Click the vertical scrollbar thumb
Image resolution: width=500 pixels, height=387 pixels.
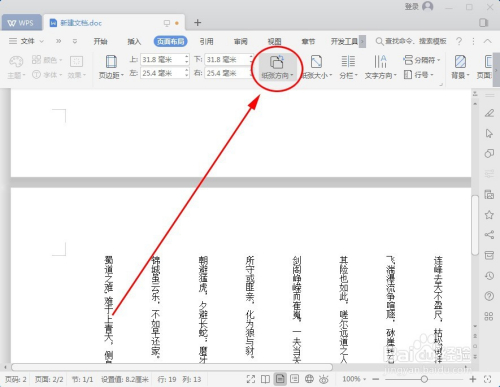pyautogui.click(x=475, y=226)
